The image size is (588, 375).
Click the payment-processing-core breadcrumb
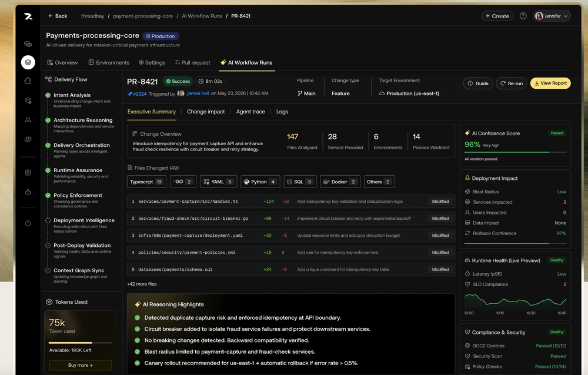[143, 16]
